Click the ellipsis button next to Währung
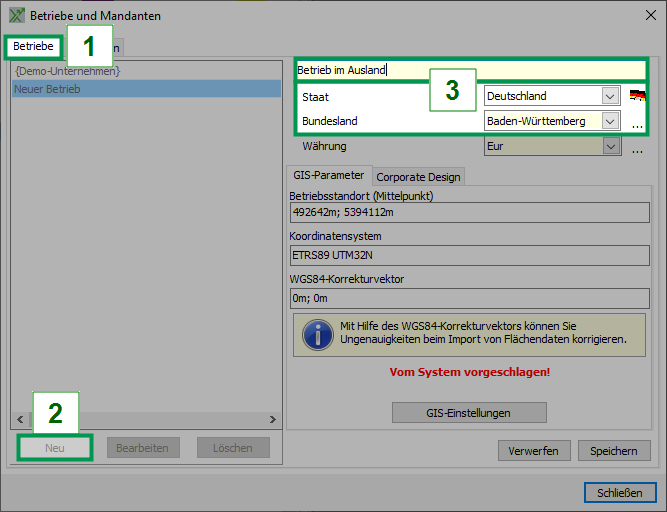667x512 pixels. coord(637,148)
